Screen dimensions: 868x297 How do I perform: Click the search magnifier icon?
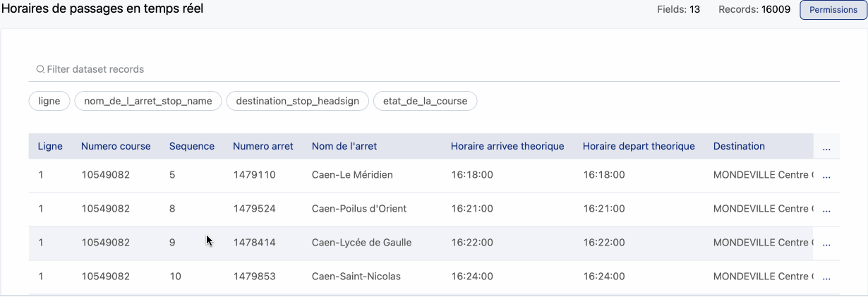(40, 70)
